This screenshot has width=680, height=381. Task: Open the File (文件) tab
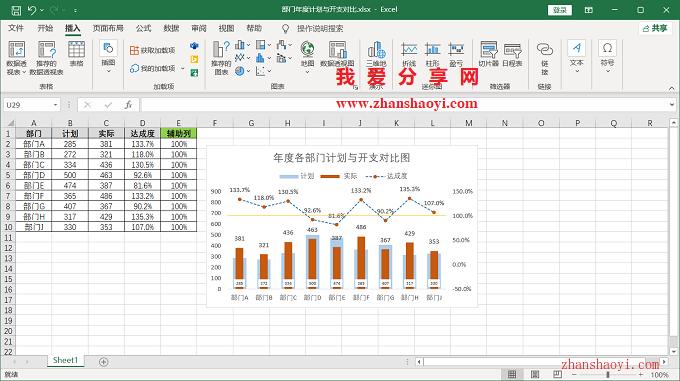point(16,28)
